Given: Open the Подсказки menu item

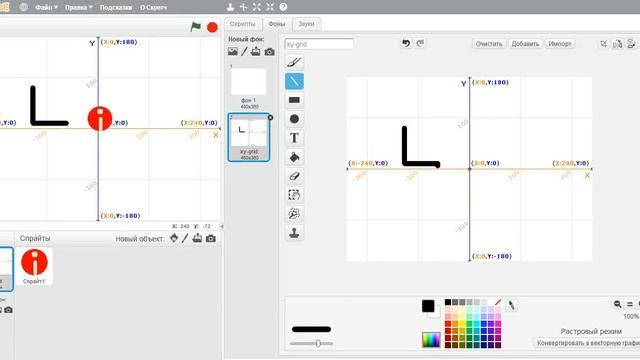Looking at the screenshot, I should coord(116,7).
